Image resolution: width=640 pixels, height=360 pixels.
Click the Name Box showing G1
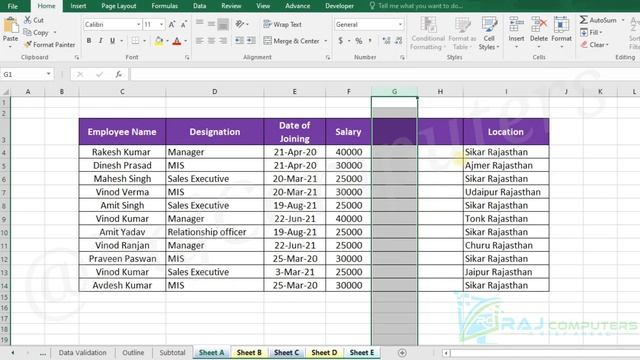coord(27,74)
